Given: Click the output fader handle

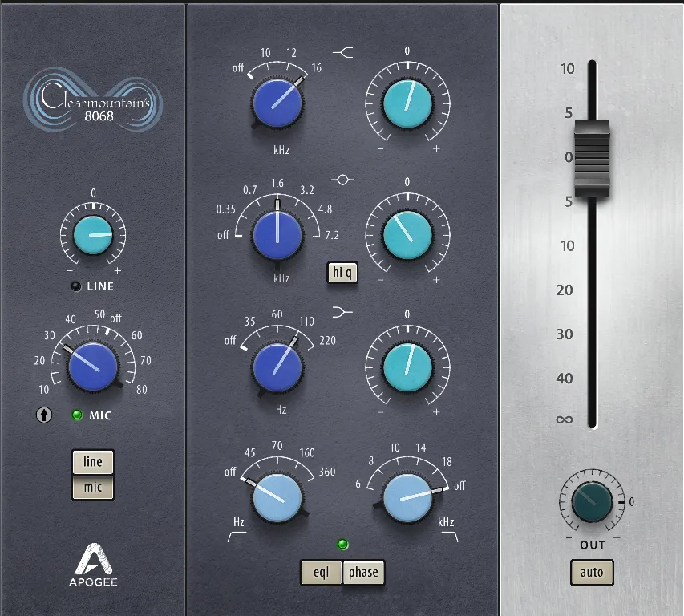Looking at the screenshot, I should click(x=592, y=158).
